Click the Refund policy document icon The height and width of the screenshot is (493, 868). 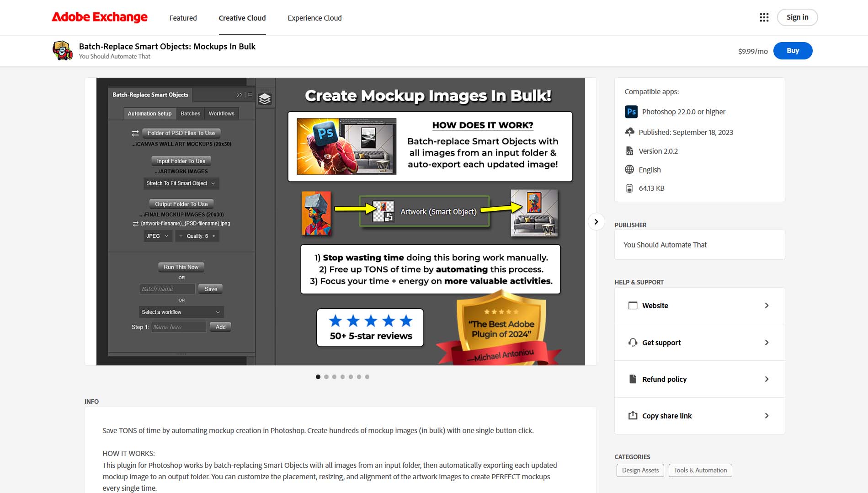(633, 379)
